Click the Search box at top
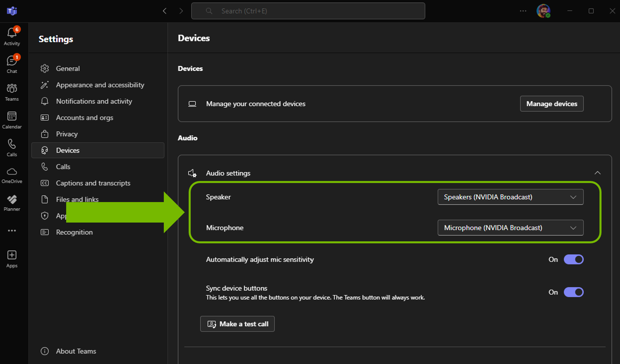Screen dimensions: 620x364 point(308,11)
